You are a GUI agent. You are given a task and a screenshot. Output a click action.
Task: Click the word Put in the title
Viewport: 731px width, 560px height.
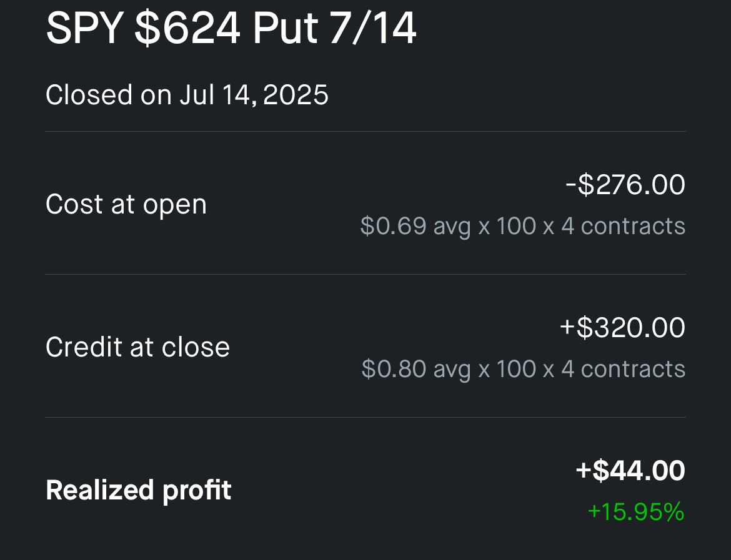click(285, 29)
